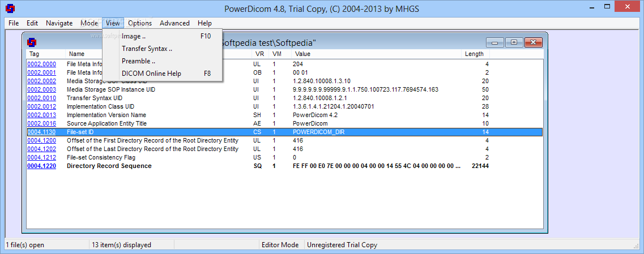Close the inner Softpedia document window
This screenshot has width=644, height=254.
coord(533,42)
